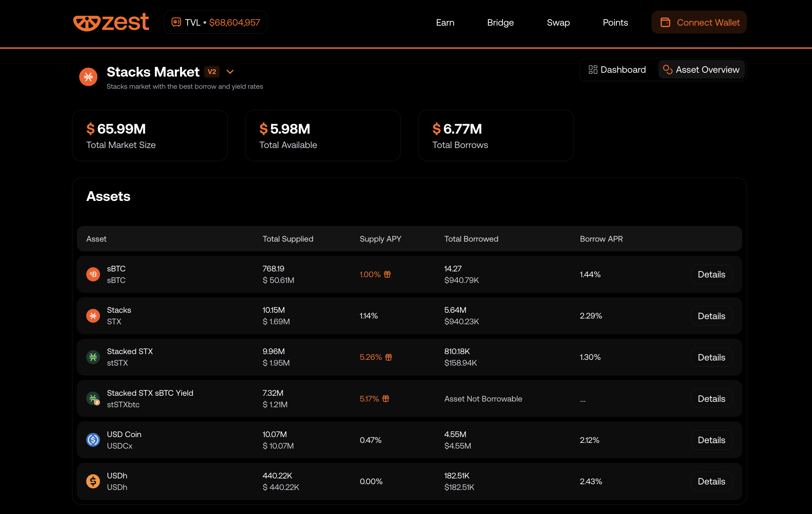Click the 5.26% supply APY value
This screenshot has width=812, height=514.
pyautogui.click(x=371, y=357)
